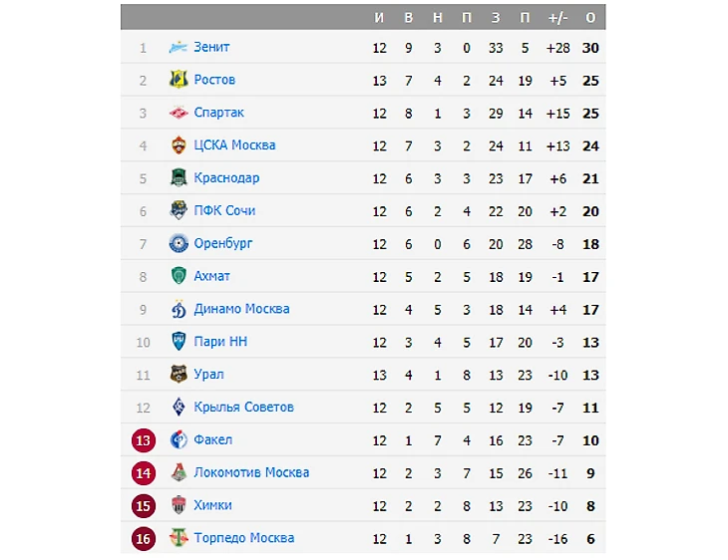This screenshot has height=560, width=728.
Task: Click the red relegation badge number 13
Action: (144, 439)
